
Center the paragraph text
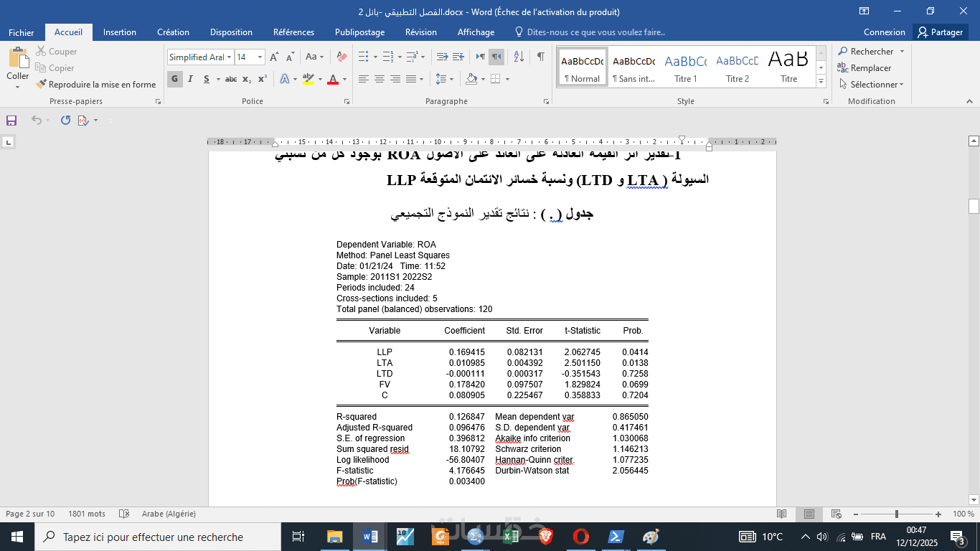(380, 79)
